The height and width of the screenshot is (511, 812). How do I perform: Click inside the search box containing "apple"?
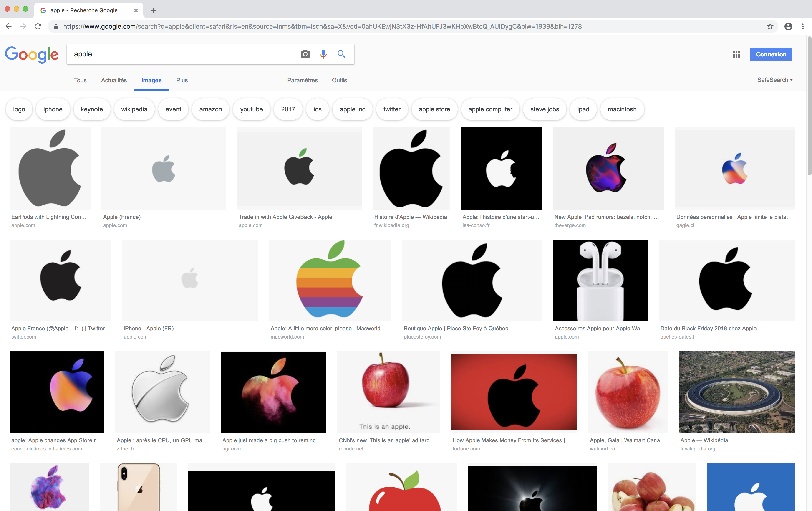click(x=182, y=54)
